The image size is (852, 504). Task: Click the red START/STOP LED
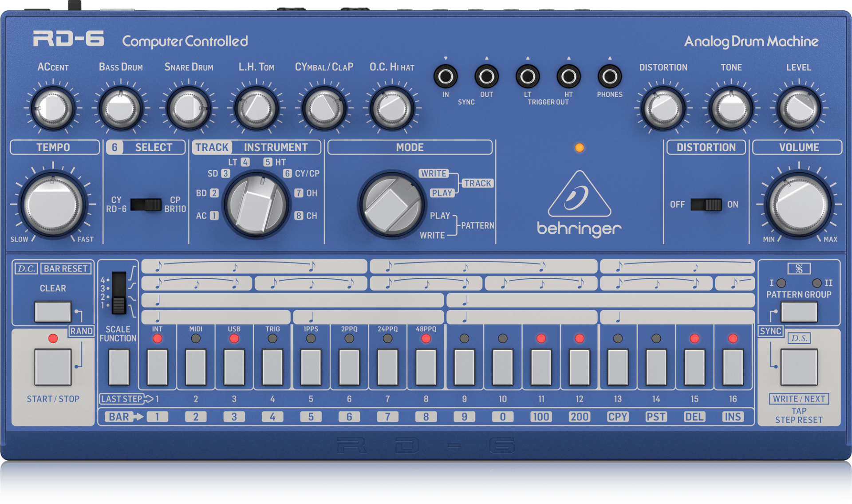53,339
